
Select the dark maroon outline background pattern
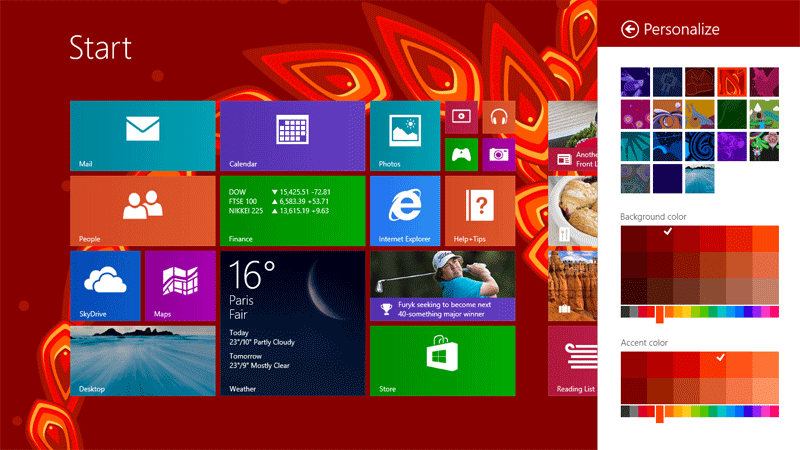click(699, 82)
